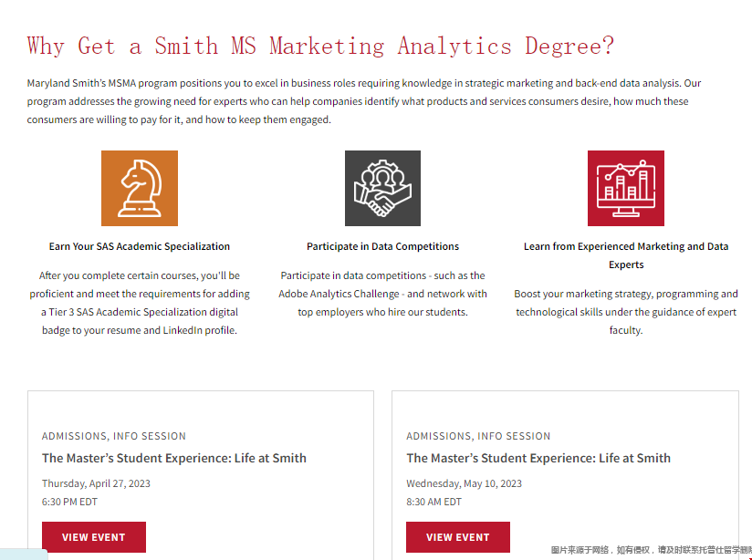Select Admissions, Info Session label in right card
Viewport: 752px width, 560px height.
pos(478,436)
